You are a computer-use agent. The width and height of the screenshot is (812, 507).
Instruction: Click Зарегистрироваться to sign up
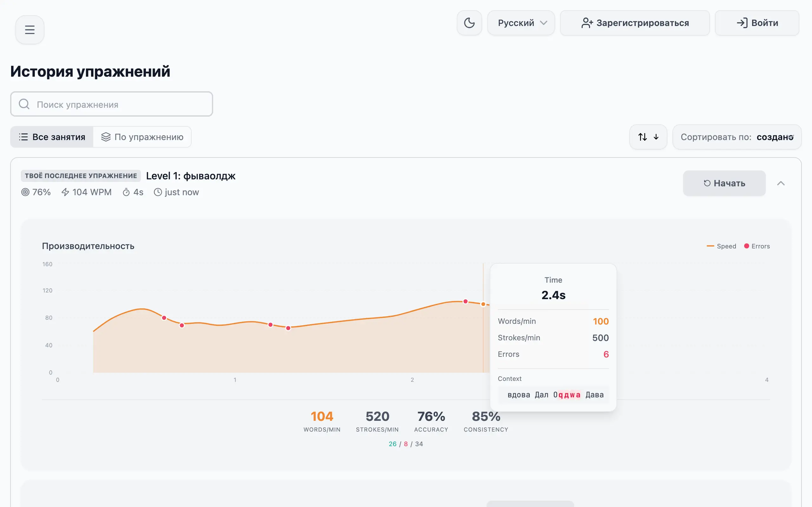634,23
